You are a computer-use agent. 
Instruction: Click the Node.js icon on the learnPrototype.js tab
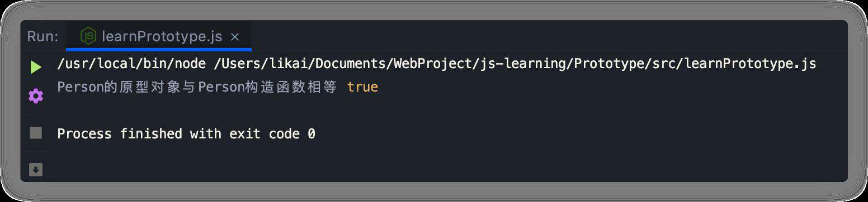88,36
